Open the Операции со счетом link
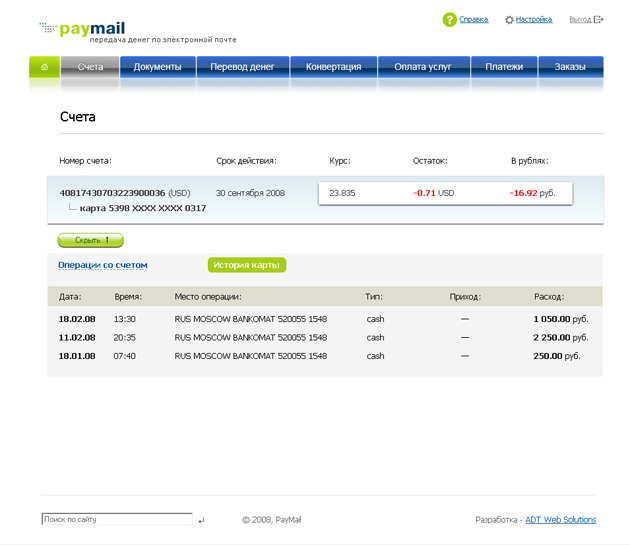The width and height of the screenshot is (630, 545). click(x=103, y=265)
